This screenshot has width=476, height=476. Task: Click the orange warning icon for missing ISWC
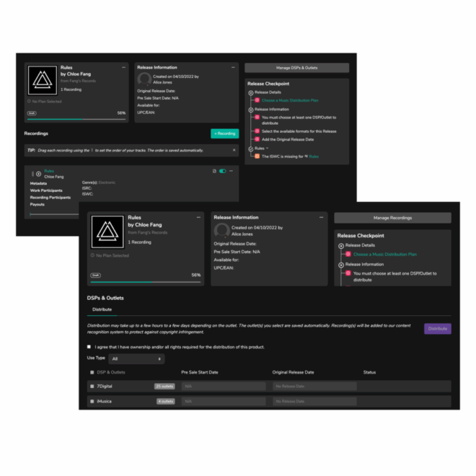tap(257, 157)
